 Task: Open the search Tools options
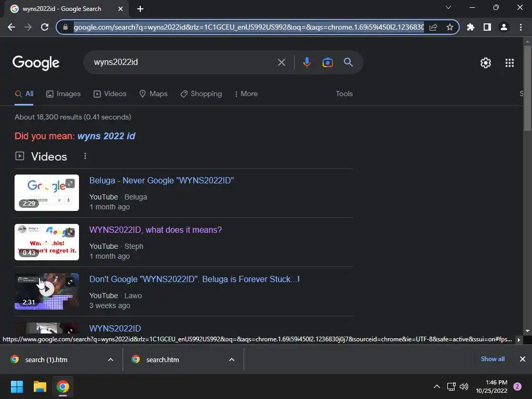pos(344,94)
